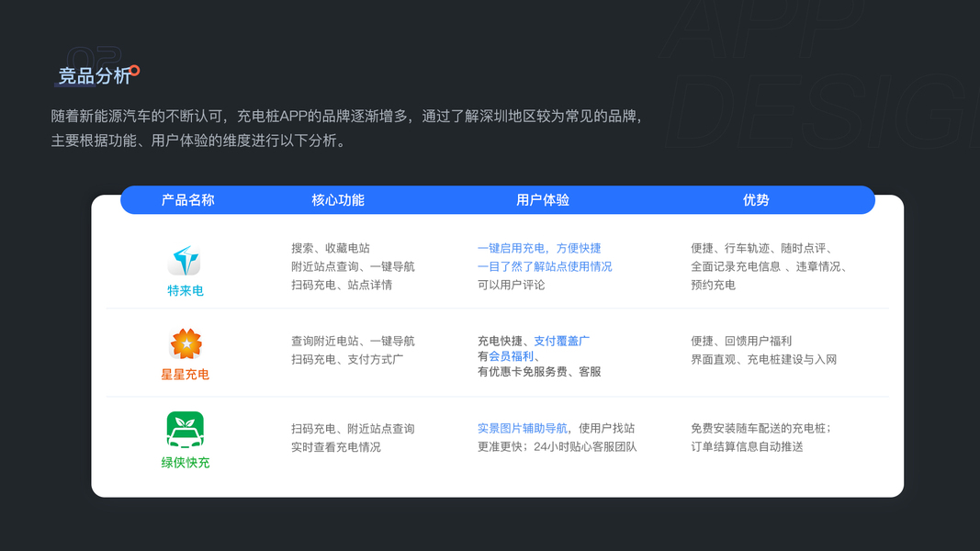Click the text 便捷、回馈用户福利
Image resolution: width=980 pixels, height=551 pixels.
click(x=741, y=341)
